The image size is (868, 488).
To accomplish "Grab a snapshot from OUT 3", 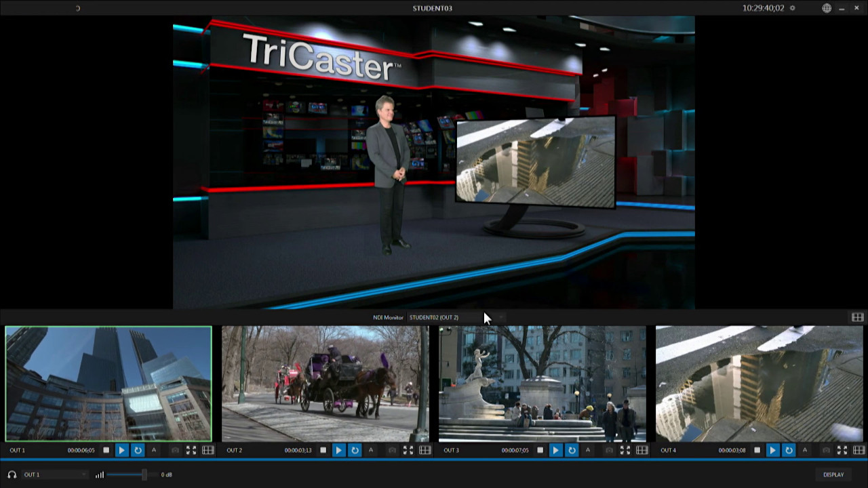I will (609, 450).
